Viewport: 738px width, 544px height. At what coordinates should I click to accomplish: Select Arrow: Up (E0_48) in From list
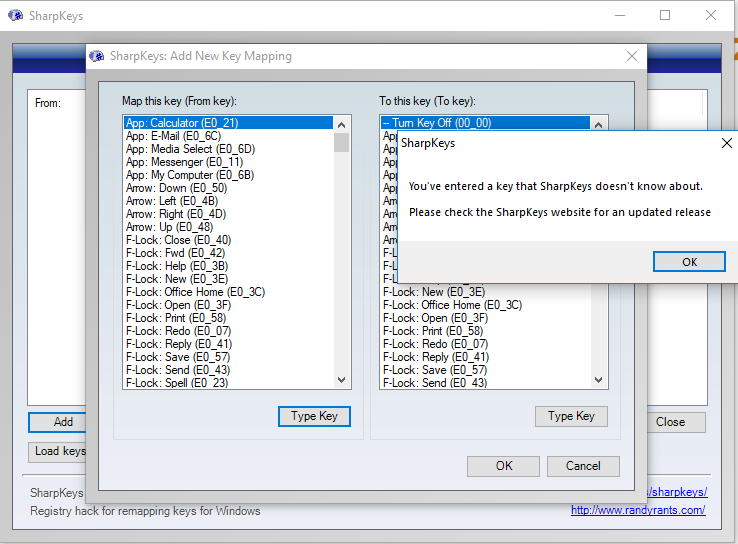coord(228,227)
